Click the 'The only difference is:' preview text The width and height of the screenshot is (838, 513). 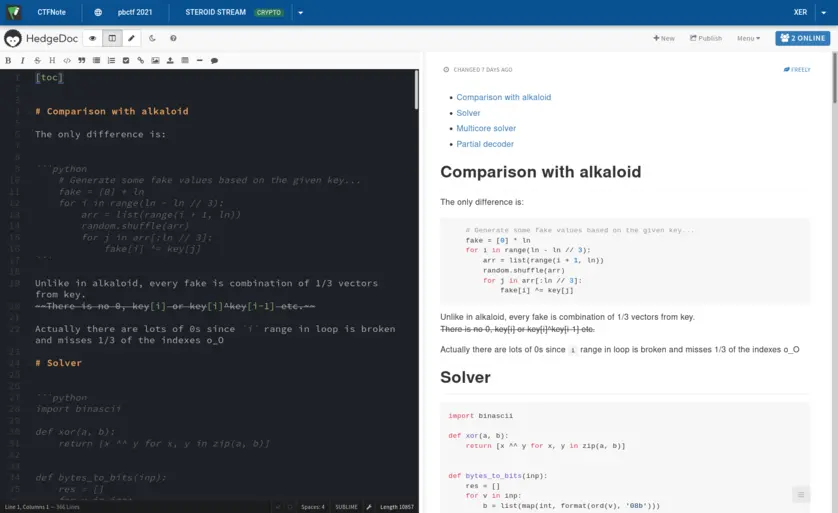(x=482, y=202)
